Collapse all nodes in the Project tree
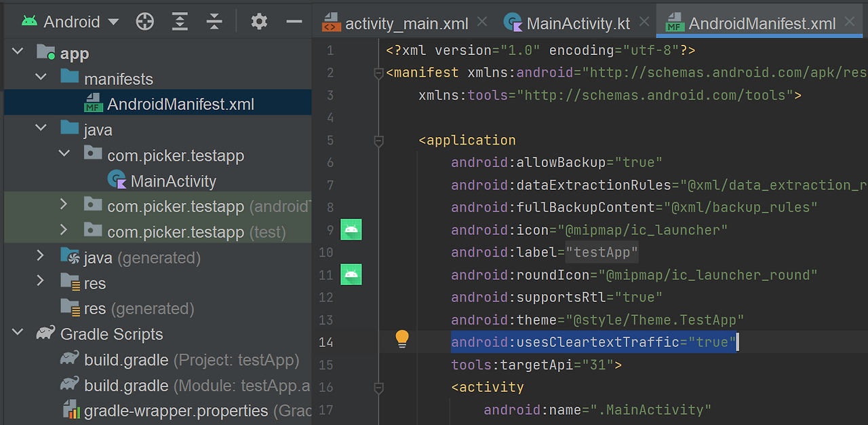Image resolution: width=868 pixels, height=425 pixels. coord(214,21)
